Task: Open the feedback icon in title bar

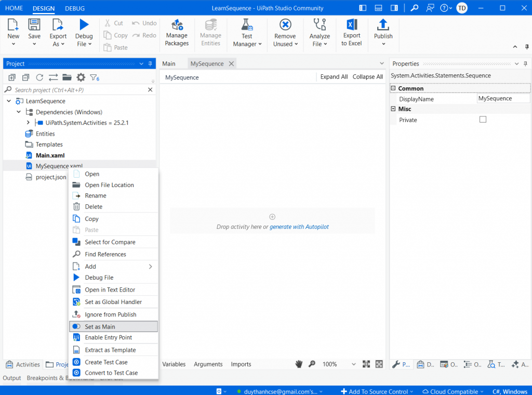Action: tap(430, 8)
